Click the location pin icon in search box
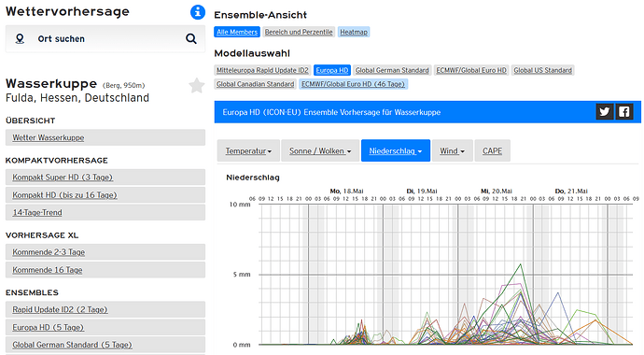 coord(20,38)
